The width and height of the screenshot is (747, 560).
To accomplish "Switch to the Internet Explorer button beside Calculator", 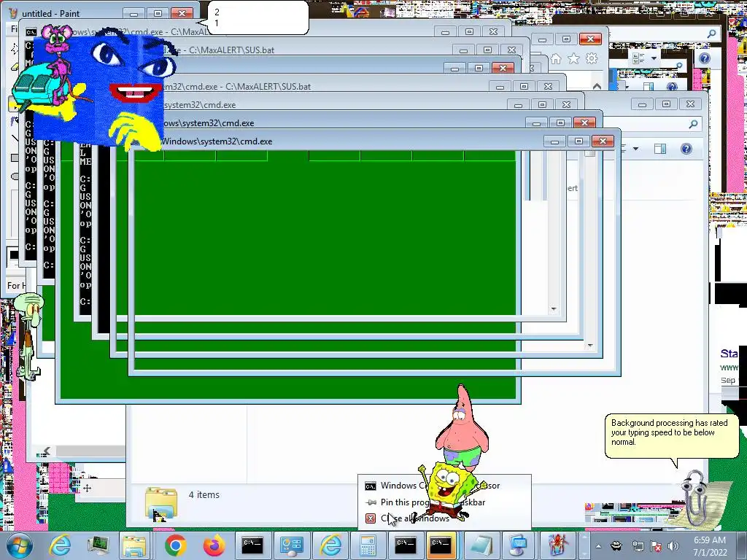I will pyautogui.click(x=330, y=545).
